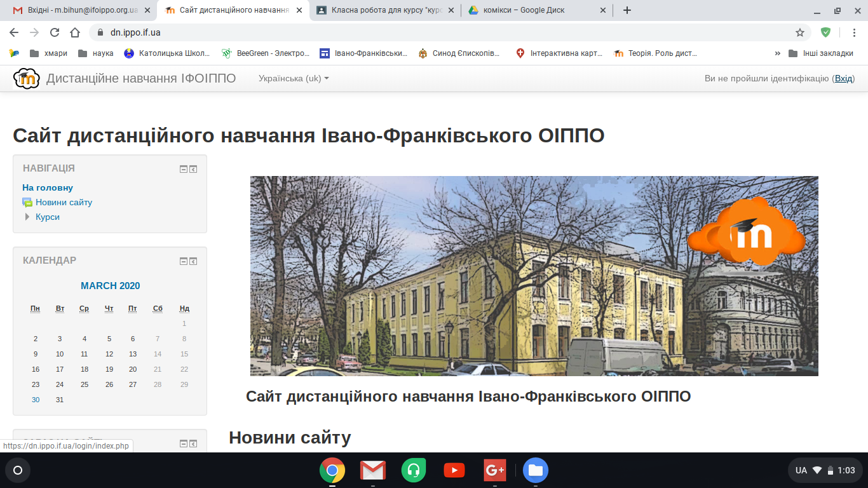Open the хмари bookmarks folder
The height and width of the screenshot is (488, 868).
point(48,53)
